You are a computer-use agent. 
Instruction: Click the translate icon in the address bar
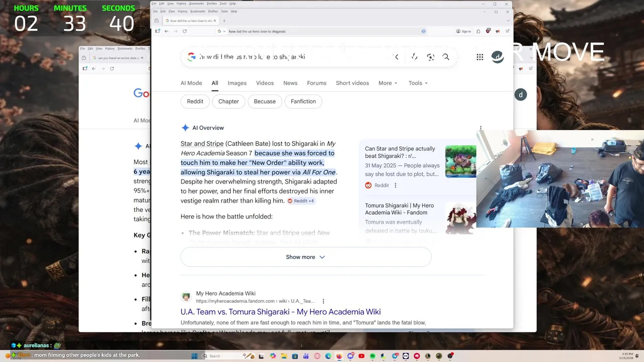(424, 31)
